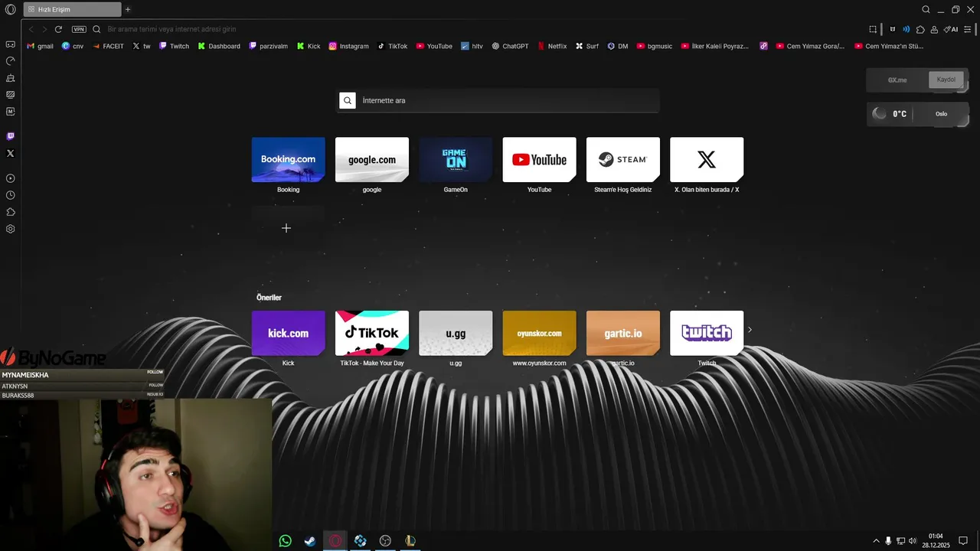Open GX Corner from the sidebar
The width and height of the screenshot is (980, 551).
click(x=10, y=44)
